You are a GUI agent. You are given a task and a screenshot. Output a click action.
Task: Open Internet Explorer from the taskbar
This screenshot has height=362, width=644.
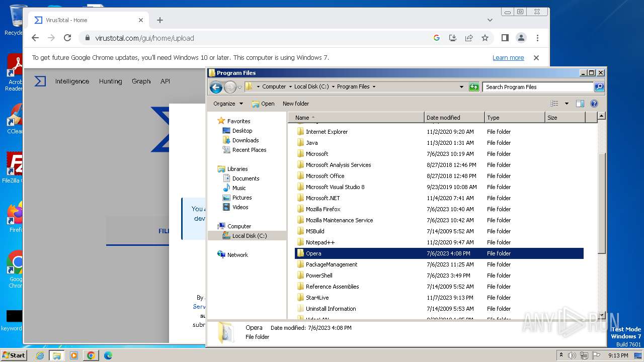(x=40, y=355)
